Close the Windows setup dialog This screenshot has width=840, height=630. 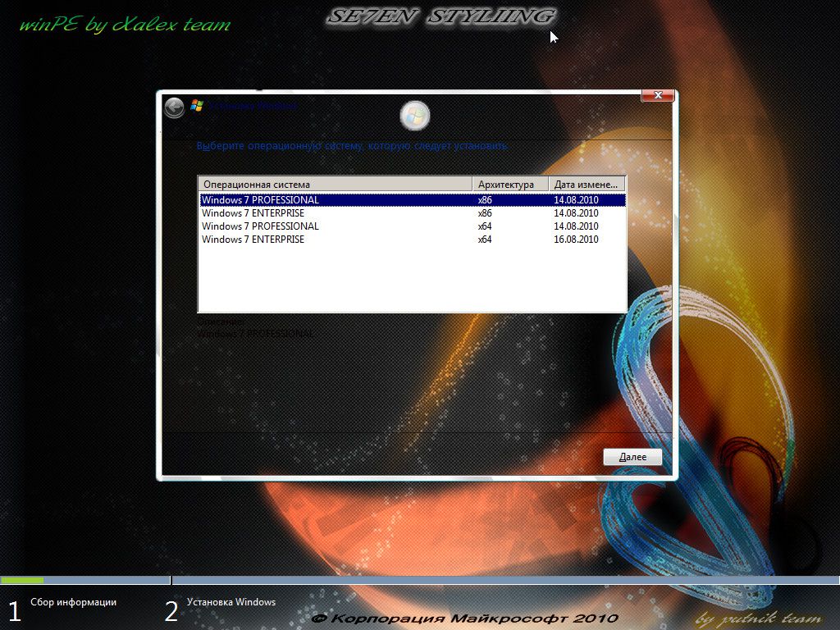click(658, 95)
